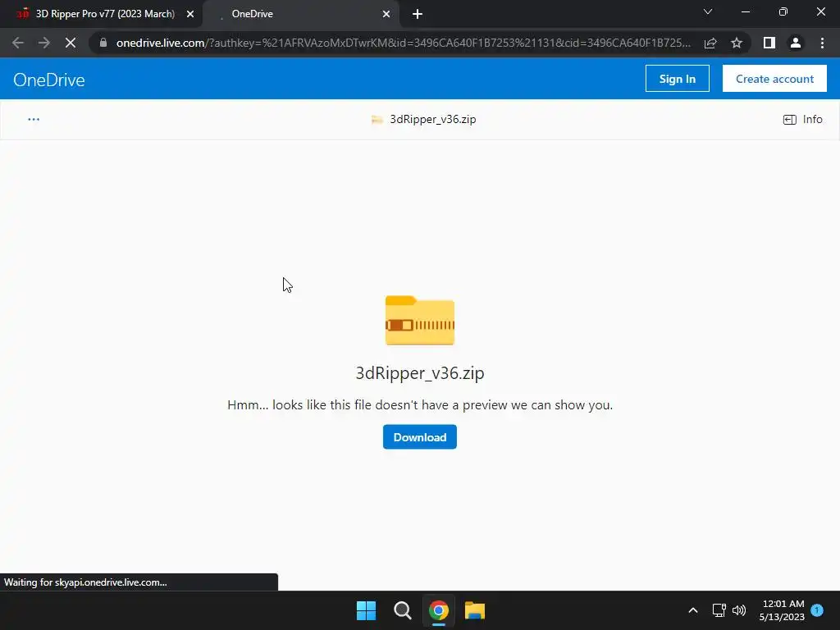Toggle the browser side panel

(769, 43)
